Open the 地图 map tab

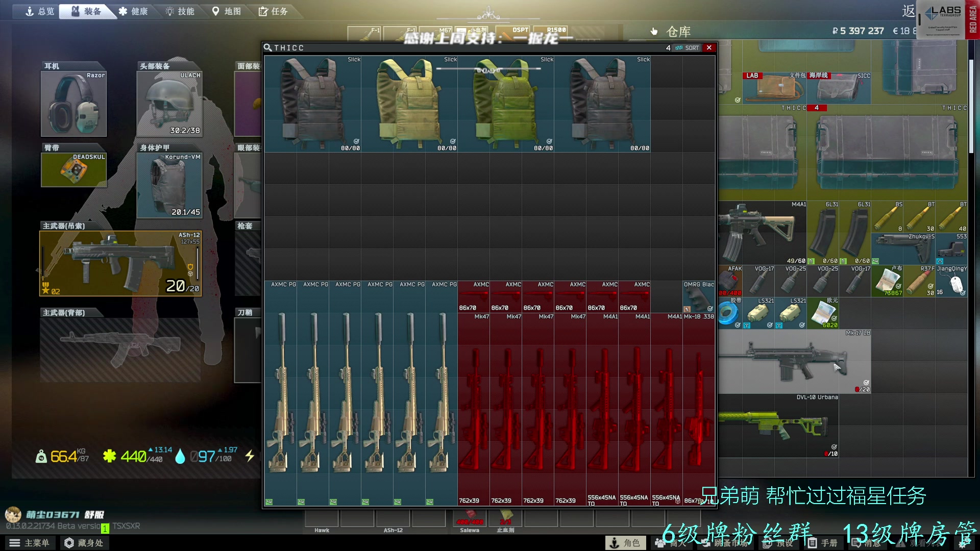pos(226,11)
